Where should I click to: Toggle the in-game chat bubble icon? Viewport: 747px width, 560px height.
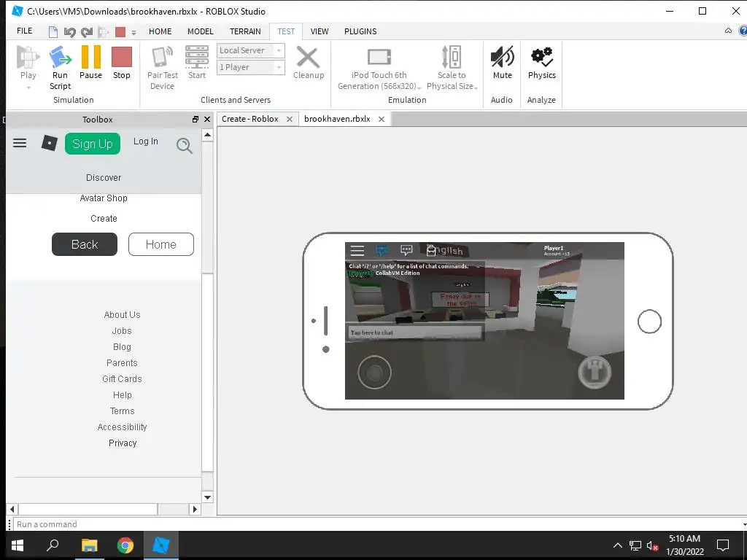point(406,250)
